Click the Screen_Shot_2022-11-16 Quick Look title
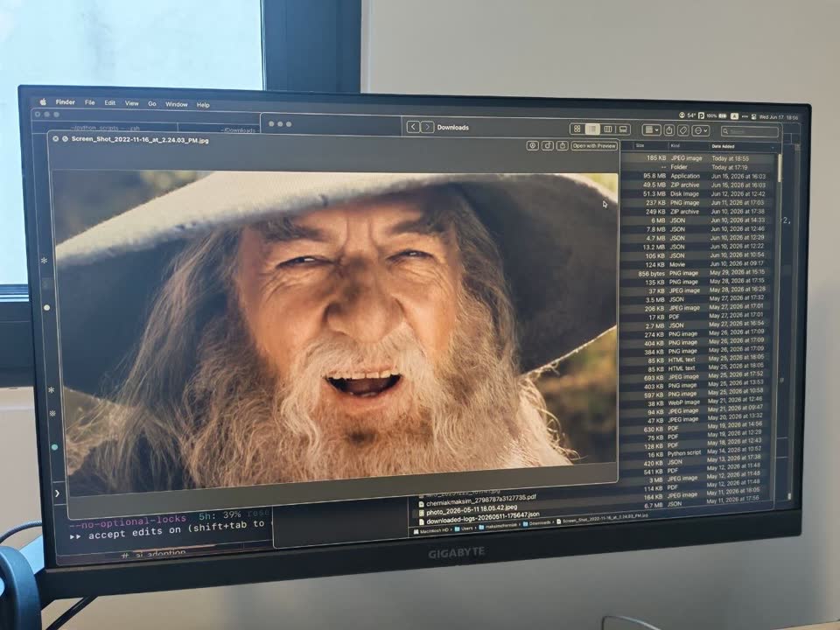This screenshot has height=630, width=840. pyautogui.click(x=140, y=139)
